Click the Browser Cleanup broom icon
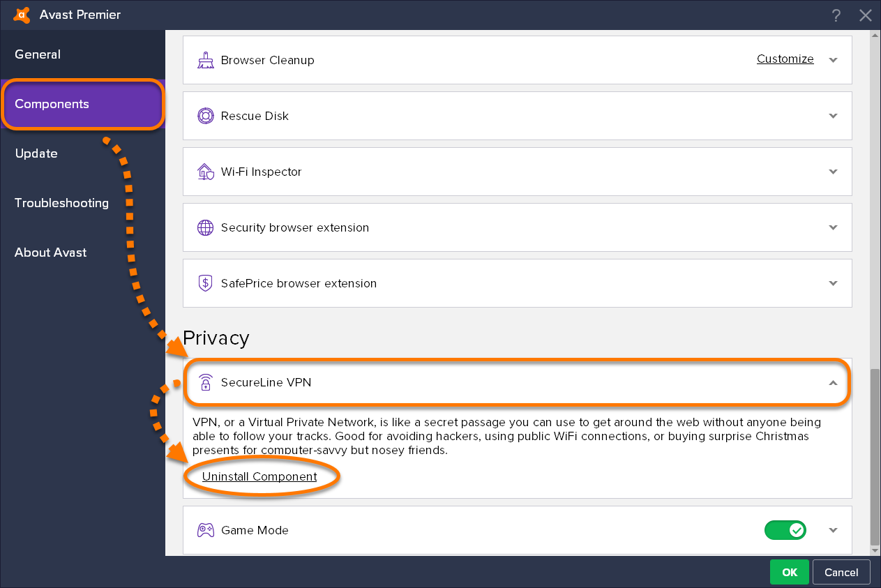Viewport: 881px width, 588px height. point(205,60)
